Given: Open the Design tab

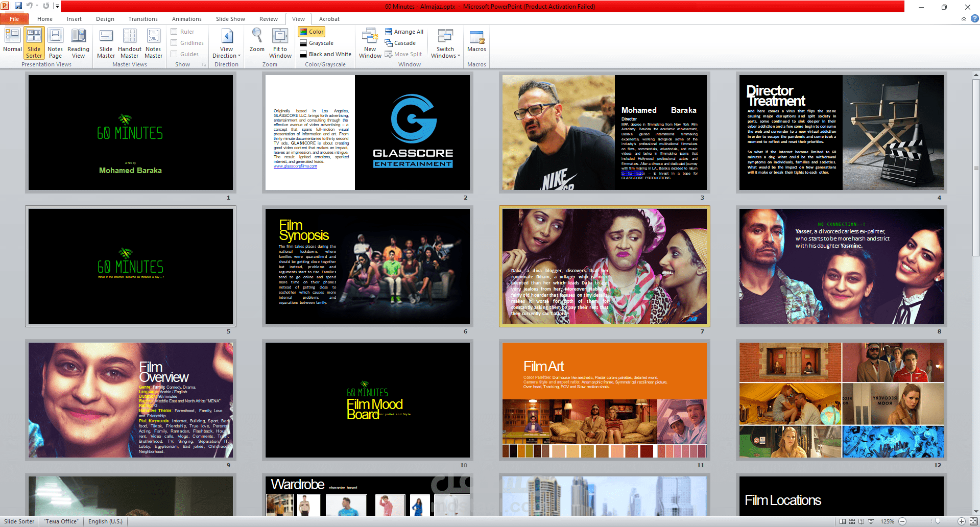Looking at the screenshot, I should 105,19.
